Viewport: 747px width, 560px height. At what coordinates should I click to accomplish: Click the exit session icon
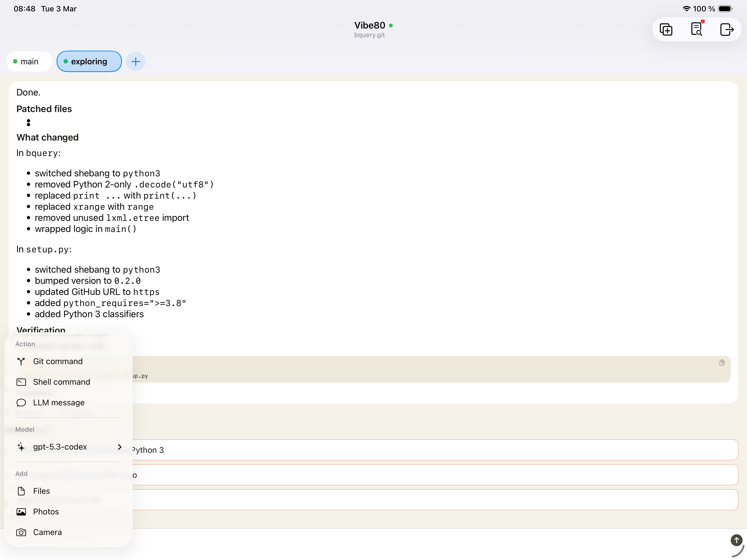tap(726, 30)
